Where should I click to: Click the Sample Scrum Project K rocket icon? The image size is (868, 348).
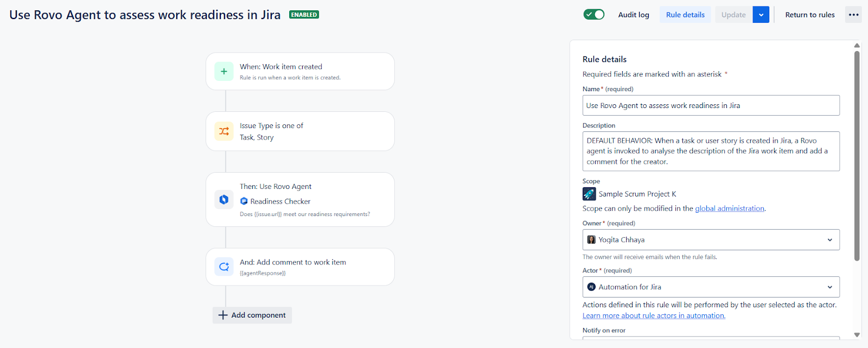[x=589, y=194]
